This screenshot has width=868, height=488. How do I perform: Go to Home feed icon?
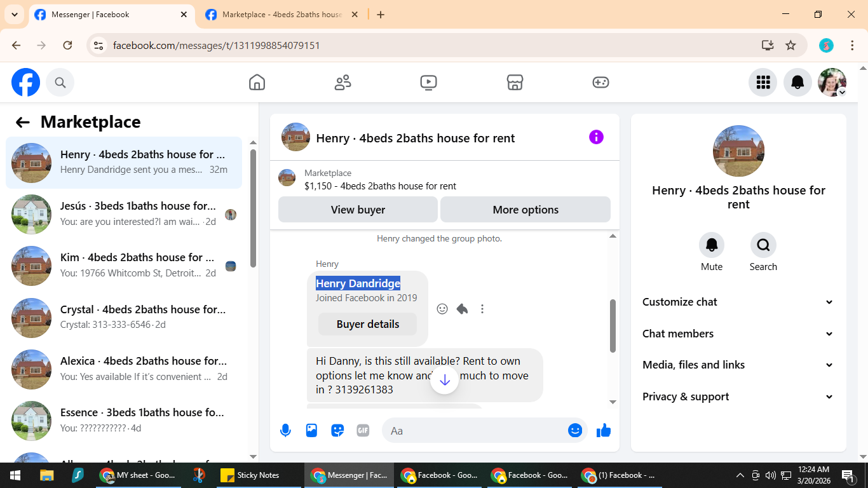tap(257, 83)
